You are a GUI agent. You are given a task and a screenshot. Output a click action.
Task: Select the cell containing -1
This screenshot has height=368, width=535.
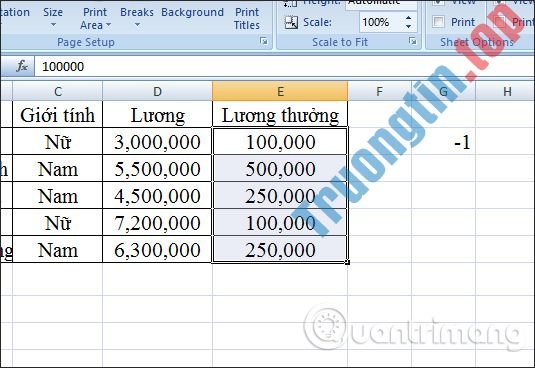click(x=444, y=142)
